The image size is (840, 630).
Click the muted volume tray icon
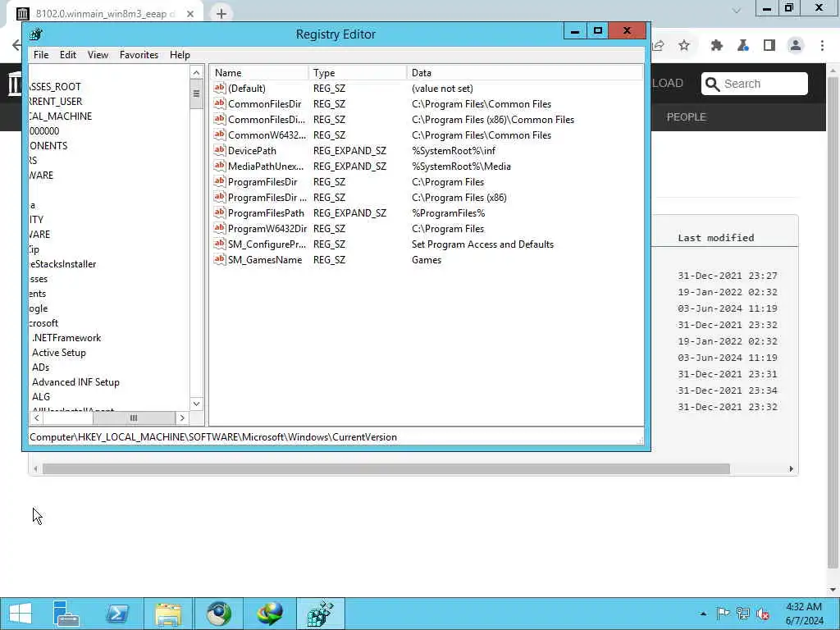(x=763, y=614)
